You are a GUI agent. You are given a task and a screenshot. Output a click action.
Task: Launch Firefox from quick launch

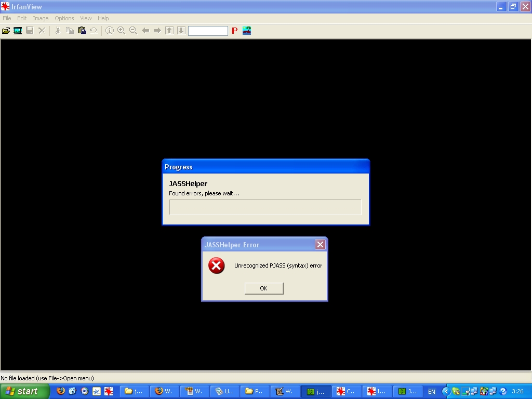point(61,391)
